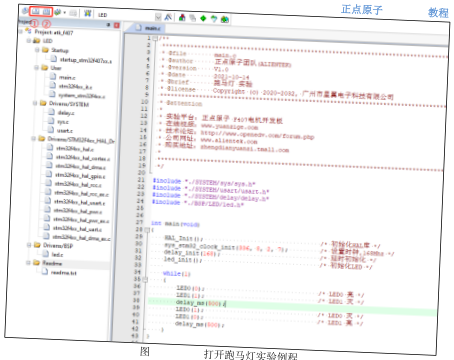Click the Drivers/BSP folder icon
Screen dimensions: 454x360
pyautogui.click(x=37, y=245)
